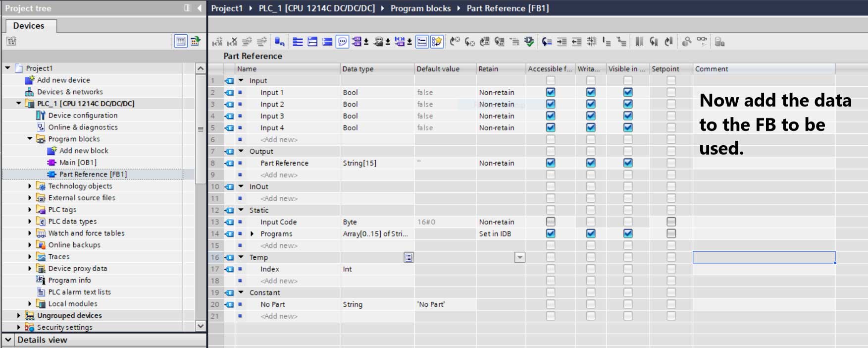
Task: Click the Comment field in the Temp row
Action: click(764, 257)
